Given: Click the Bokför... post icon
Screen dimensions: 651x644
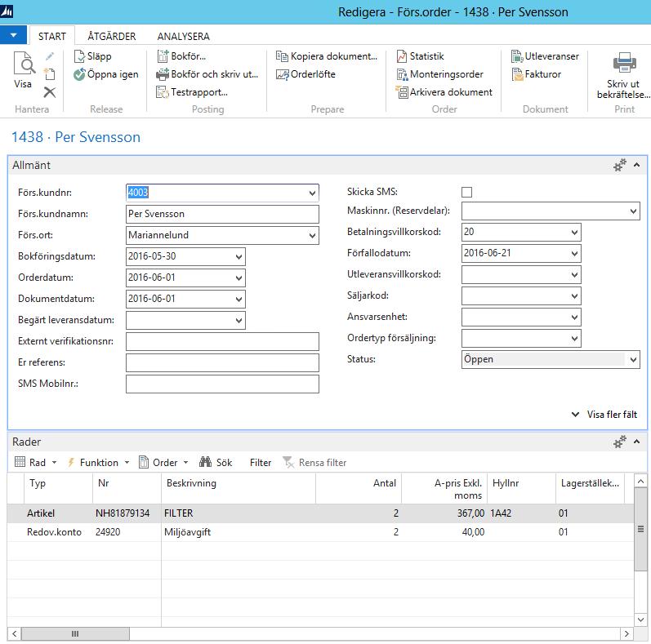Looking at the screenshot, I should click(163, 56).
